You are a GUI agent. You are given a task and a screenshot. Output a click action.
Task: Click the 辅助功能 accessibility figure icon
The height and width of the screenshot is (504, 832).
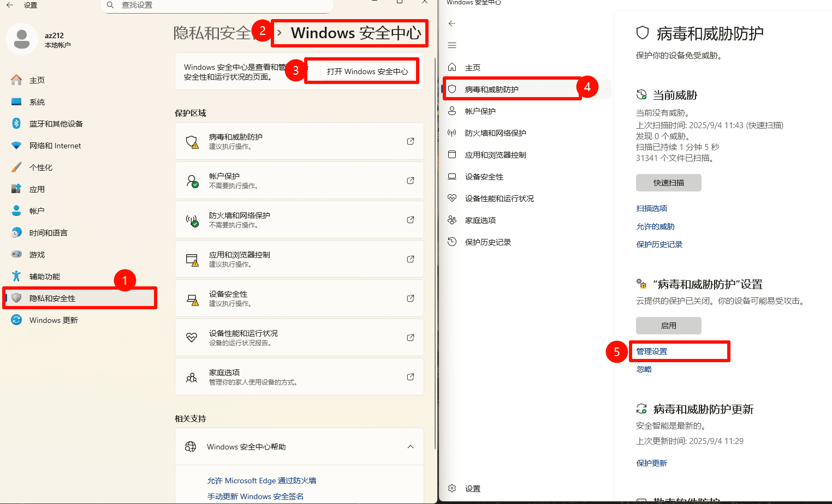(16, 277)
